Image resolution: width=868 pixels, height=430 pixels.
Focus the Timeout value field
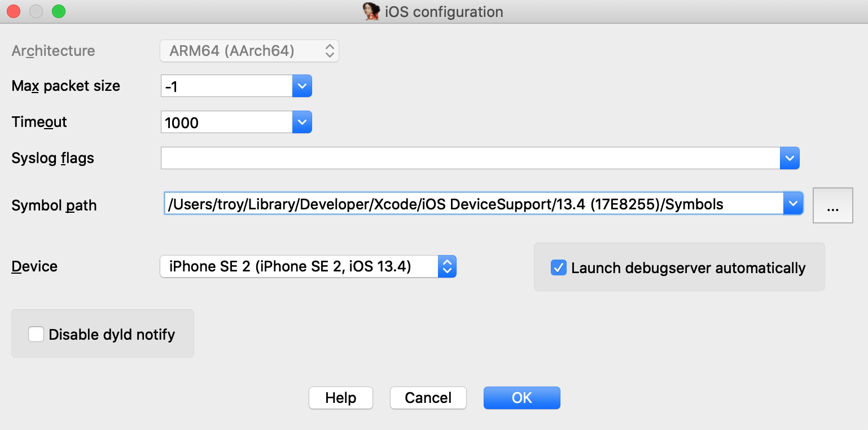click(x=226, y=122)
